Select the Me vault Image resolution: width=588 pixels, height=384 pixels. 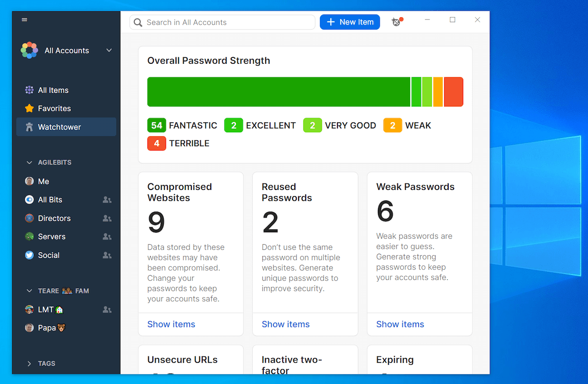coord(43,181)
